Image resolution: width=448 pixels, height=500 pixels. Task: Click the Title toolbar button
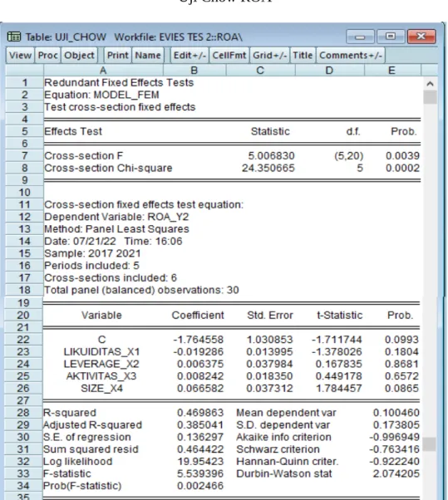tap(303, 56)
